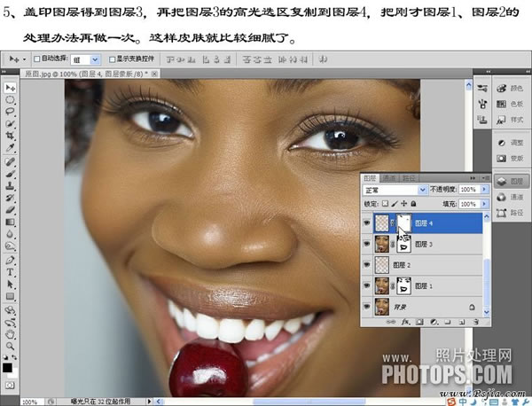Select the Gradient tool

pos(10,222)
